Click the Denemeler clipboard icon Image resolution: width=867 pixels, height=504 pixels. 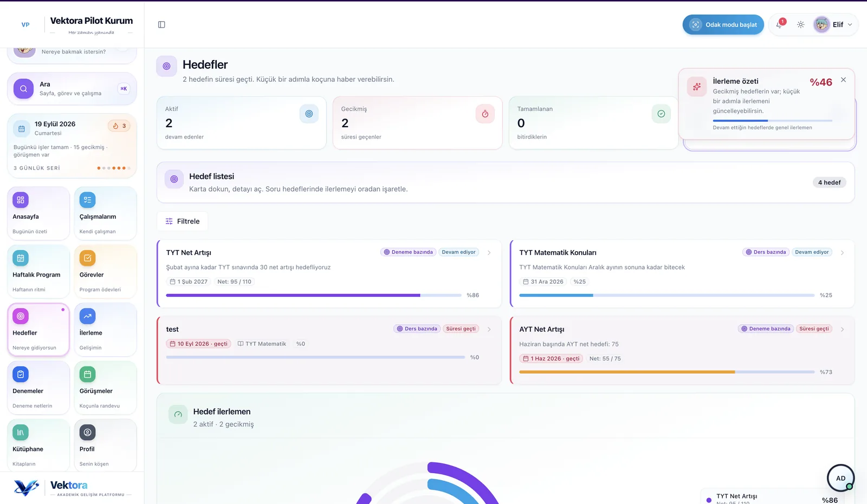(x=21, y=374)
